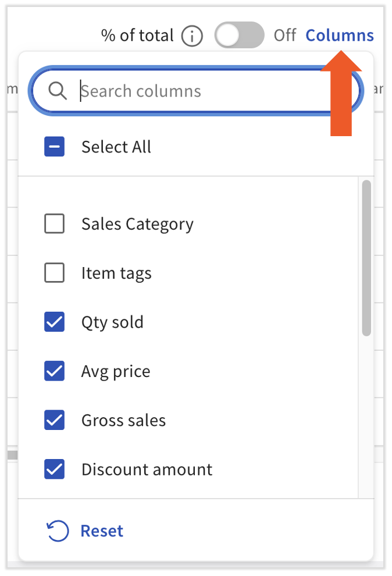Screen dimensions: 392x576
Task: Toggle the % of total switch on
Action: click(239, 35)
